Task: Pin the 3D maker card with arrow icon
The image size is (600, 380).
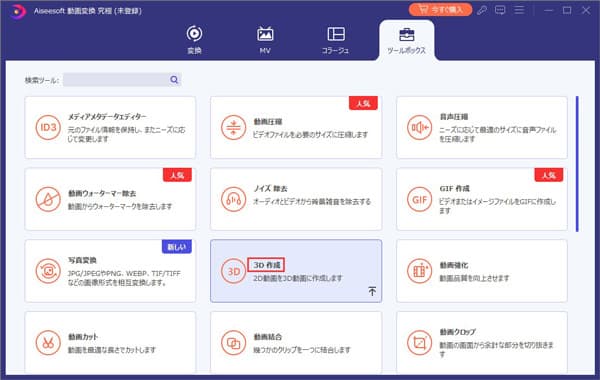Action: 372,291
